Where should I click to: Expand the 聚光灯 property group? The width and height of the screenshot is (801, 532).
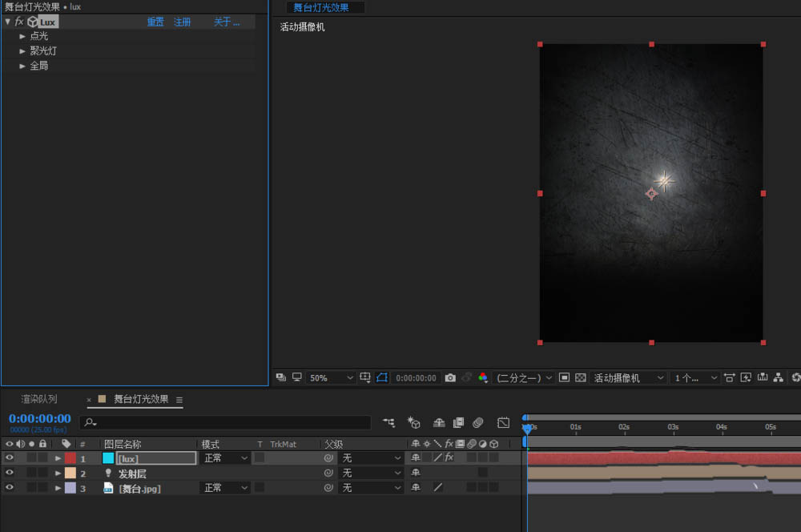coord(22,50)
